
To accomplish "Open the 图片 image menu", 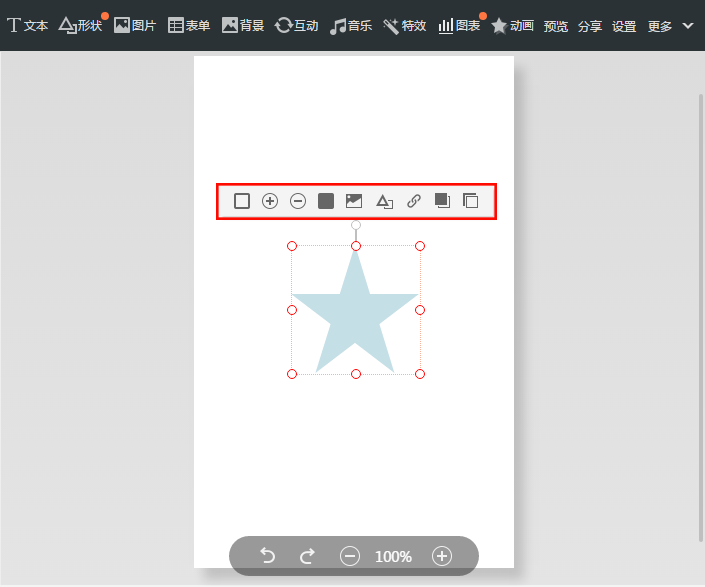I will pyautogui.click(x=134, y=26).
